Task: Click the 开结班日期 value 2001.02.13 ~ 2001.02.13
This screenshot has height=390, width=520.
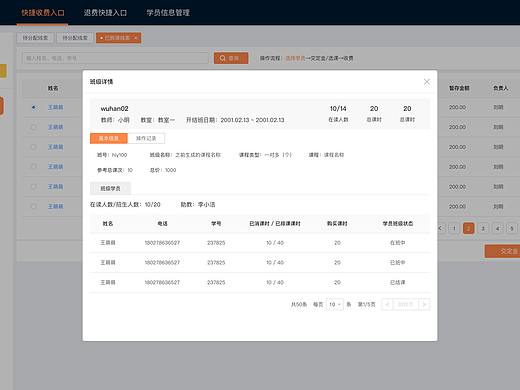Action: click(x=252, y=120)
